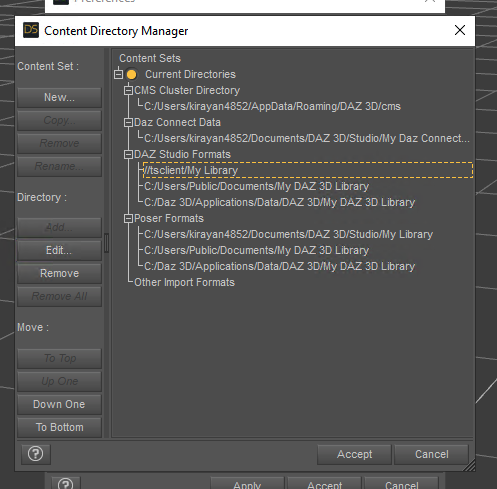
Task: Cancel the Content Directory Manager dialog
Action: [x=431, y=454]
